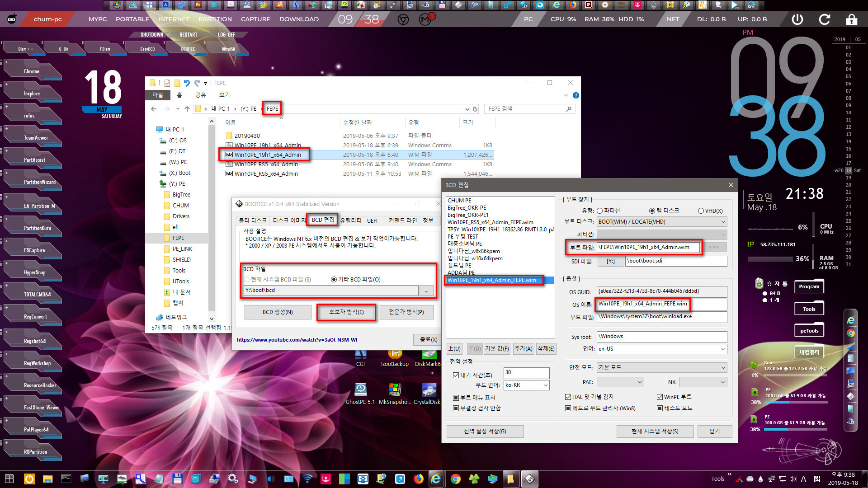Screen dimensions: 868x488
Task: Open the 언어 en-US dropdown
Action: tap(662, 349)
